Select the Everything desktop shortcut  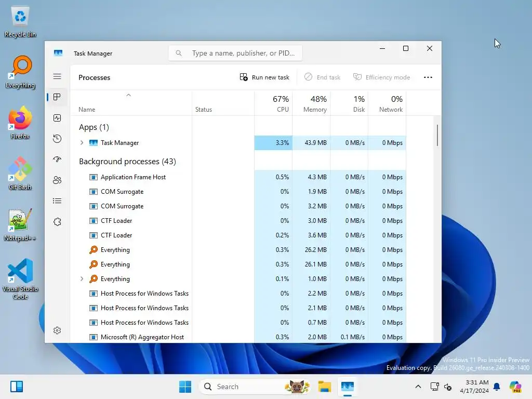pos(20,72)
